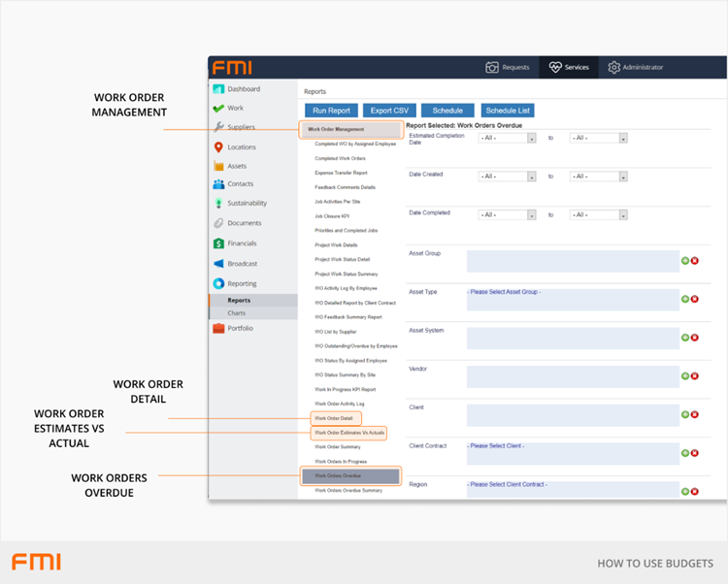
Task: Click the Contacts icon in sidebar
Action: pos(219,184)
